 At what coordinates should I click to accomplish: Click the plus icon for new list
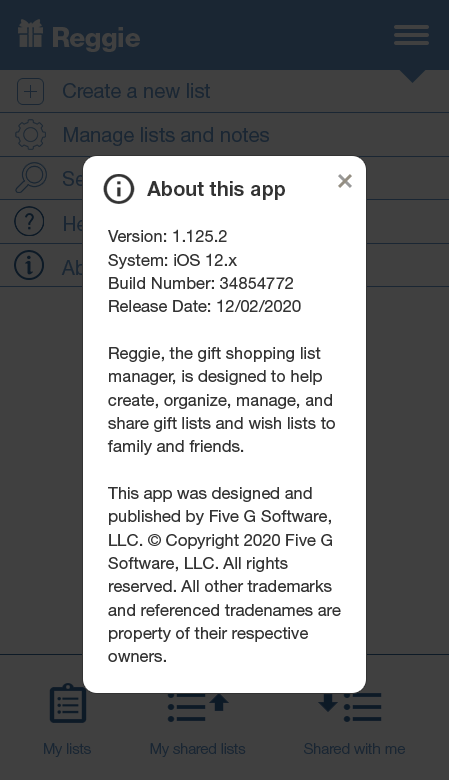(x=30, y=92)
